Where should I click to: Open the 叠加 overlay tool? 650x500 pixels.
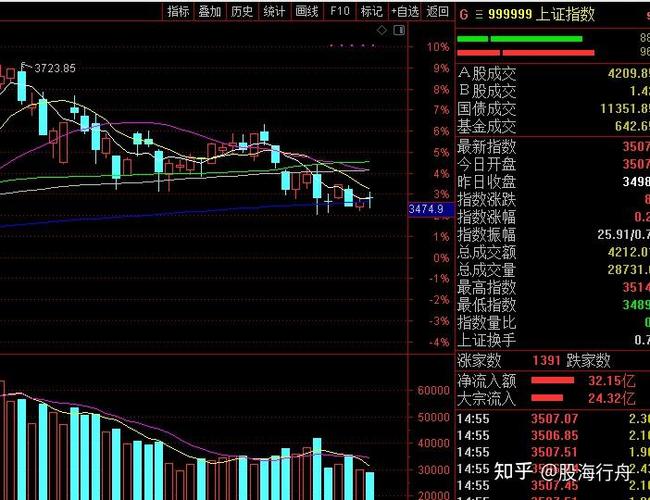[210, 12]
